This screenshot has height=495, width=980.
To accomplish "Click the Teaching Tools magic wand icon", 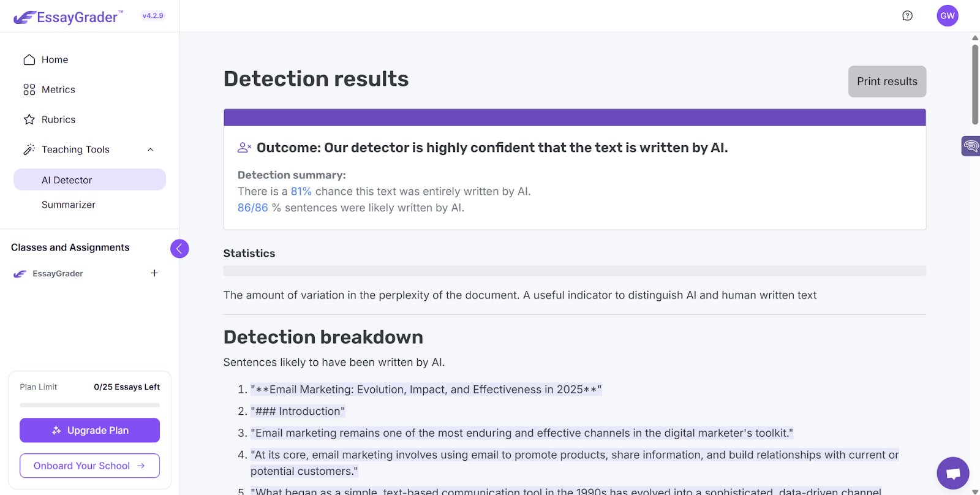I will [x=28, y=149].
